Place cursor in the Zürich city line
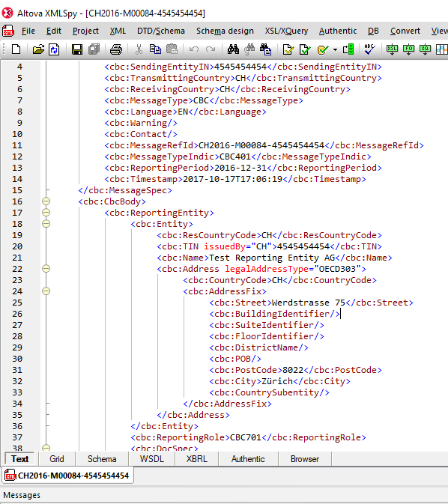This screenshot has width=448, height=504. [x=279, y=381]
